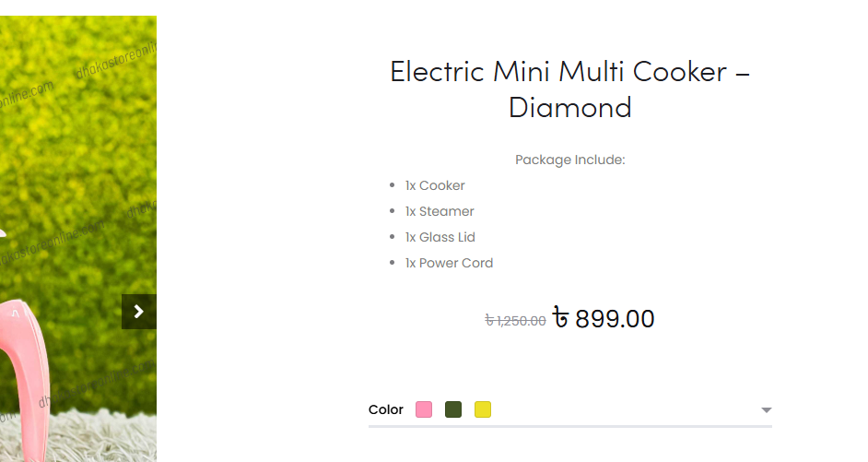Screen dimensions: 868x462
Task: Click the large Taka symbol beside 899.00
Action: point(561,318)
